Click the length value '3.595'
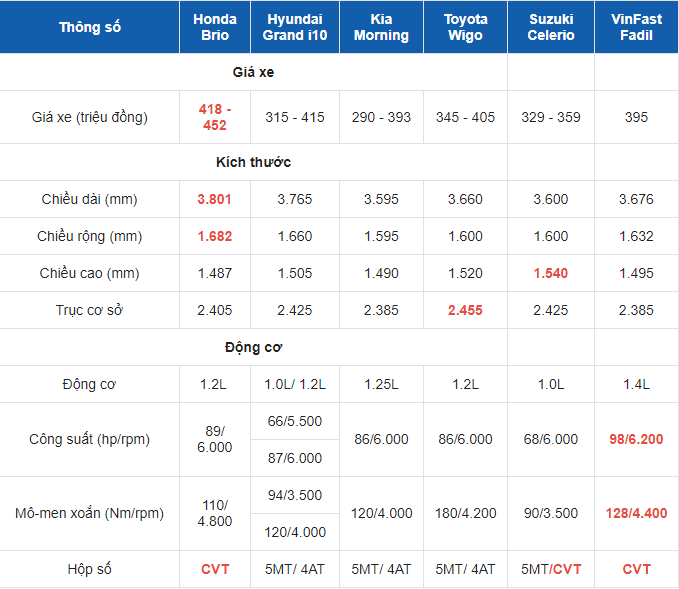 tap(381, 199)
